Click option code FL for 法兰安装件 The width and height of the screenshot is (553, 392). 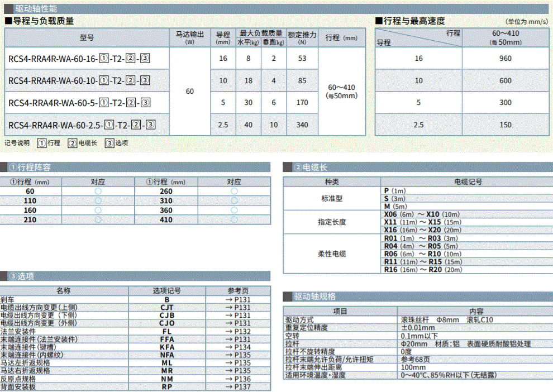point(167,331)
